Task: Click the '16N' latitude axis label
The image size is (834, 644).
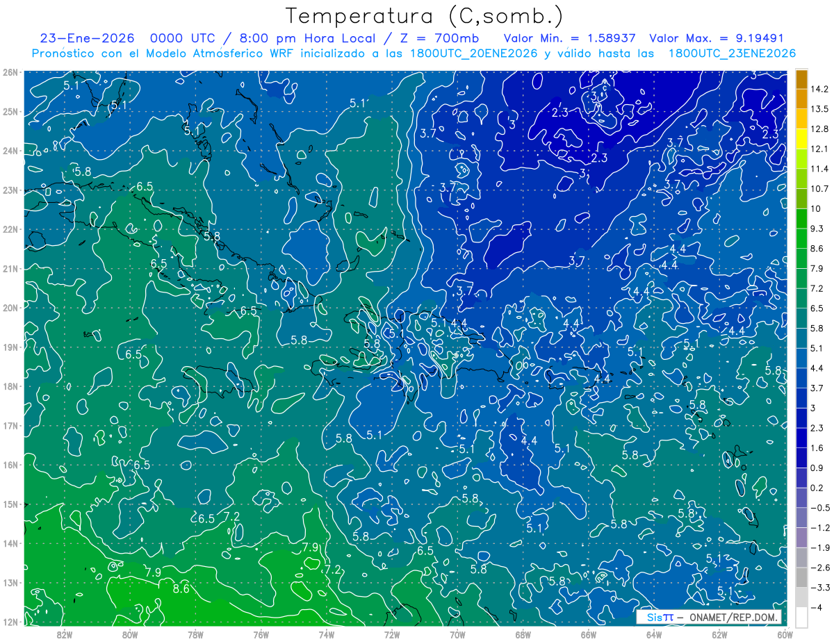Action: [10, 465]
